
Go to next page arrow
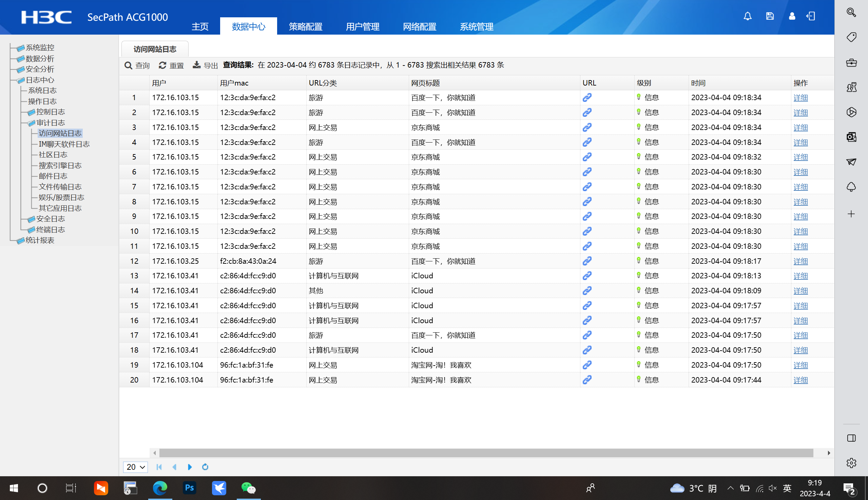(x=190, y=467)
